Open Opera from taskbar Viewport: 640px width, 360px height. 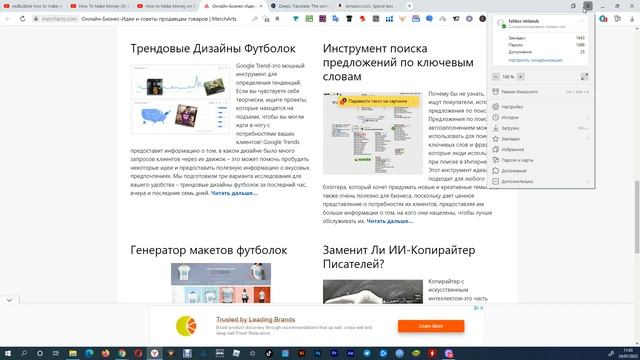click(138, 353)
